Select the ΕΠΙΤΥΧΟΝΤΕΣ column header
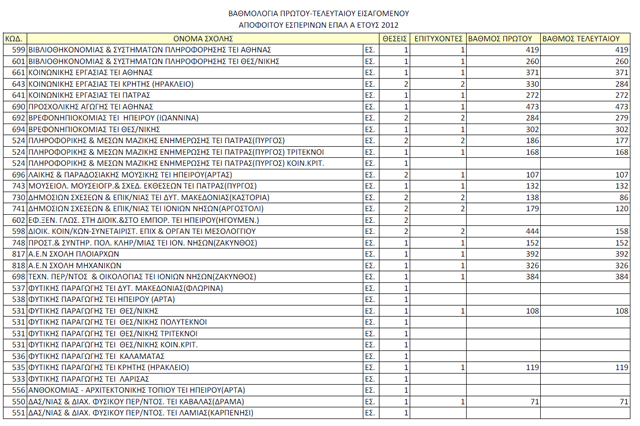Viewport: 640px width, 426px height. coord(439,35)
